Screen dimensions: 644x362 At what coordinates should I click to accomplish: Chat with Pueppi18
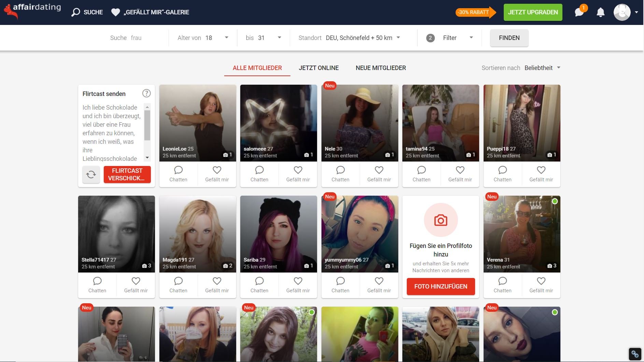tap(503, 174)
